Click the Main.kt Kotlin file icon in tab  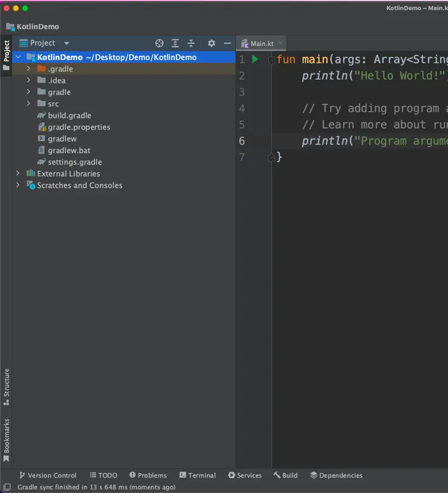click(x=245, y=44)
